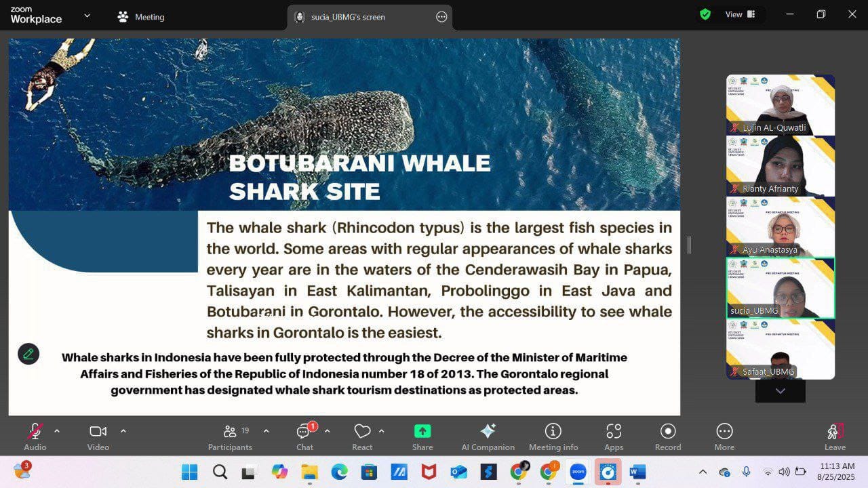
Task: Open the Participants list
Action: pyautogui.click(x=230, y=436)
